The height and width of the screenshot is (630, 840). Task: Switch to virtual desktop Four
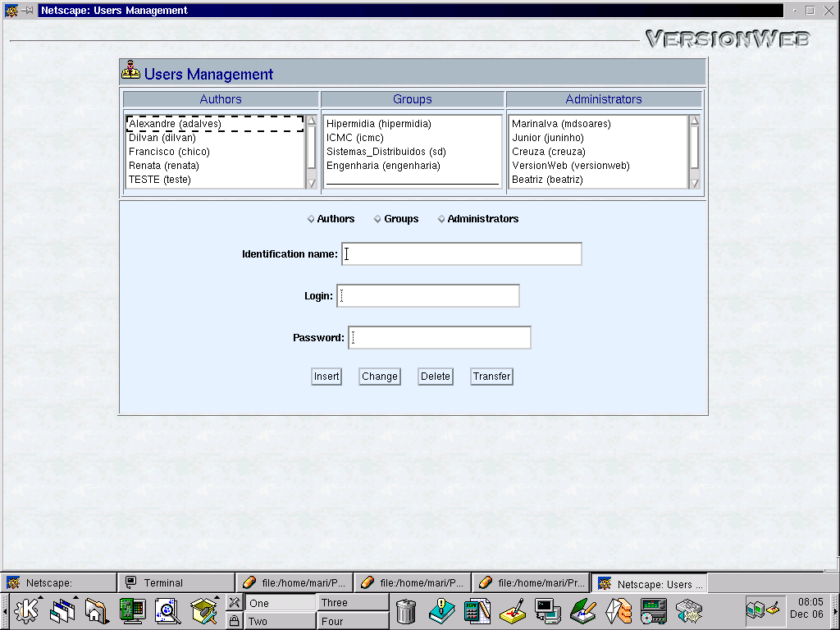click(353, 621)
